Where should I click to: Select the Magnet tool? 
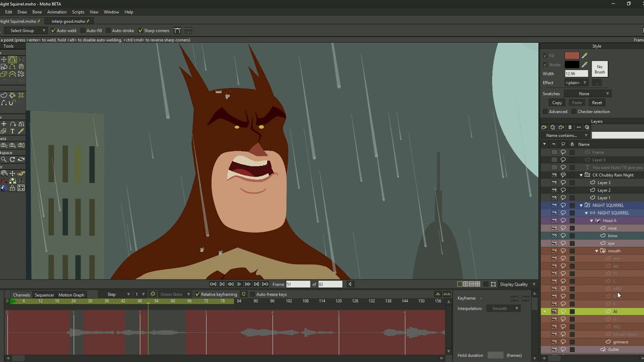(21, 66)
